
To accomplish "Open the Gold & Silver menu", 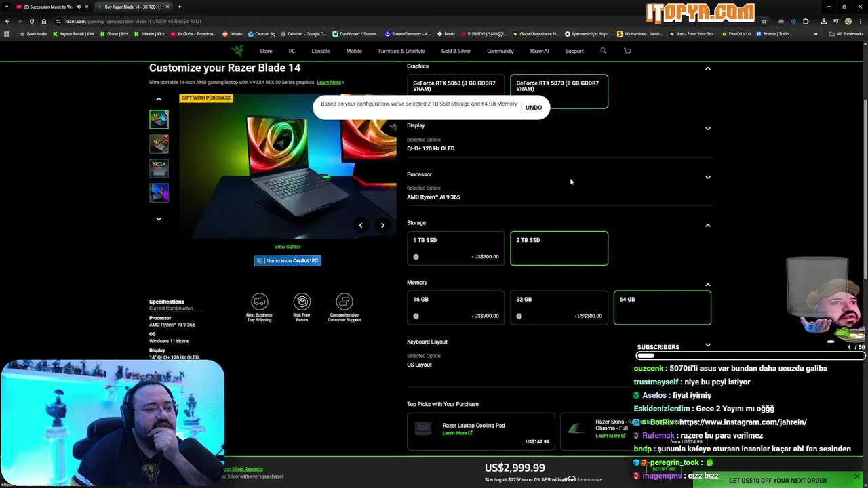I will (x=456, y=51).
